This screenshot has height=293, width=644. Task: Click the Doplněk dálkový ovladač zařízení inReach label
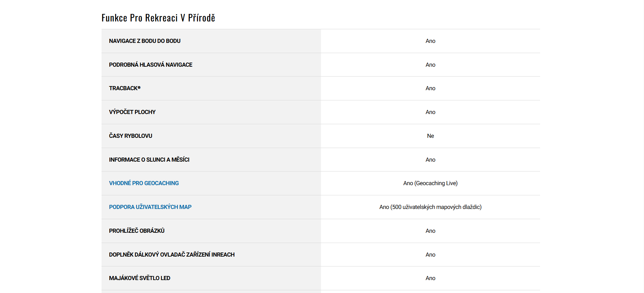point(171,255)
